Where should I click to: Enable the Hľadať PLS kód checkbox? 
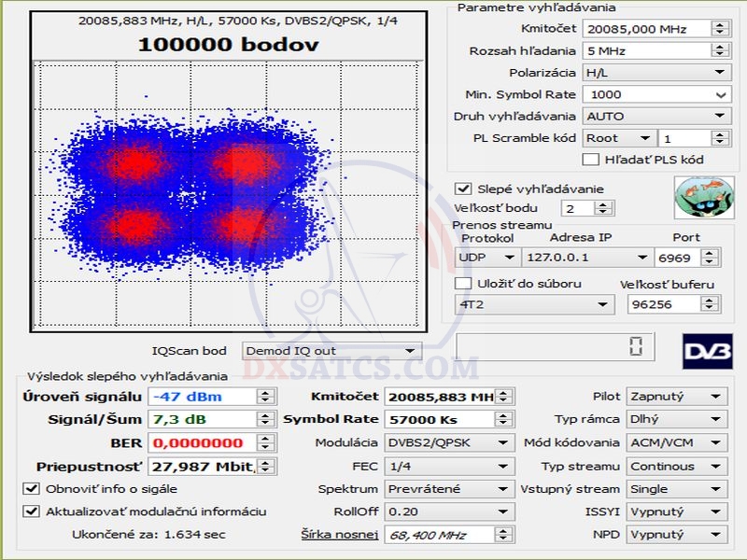tap(591, 160)
